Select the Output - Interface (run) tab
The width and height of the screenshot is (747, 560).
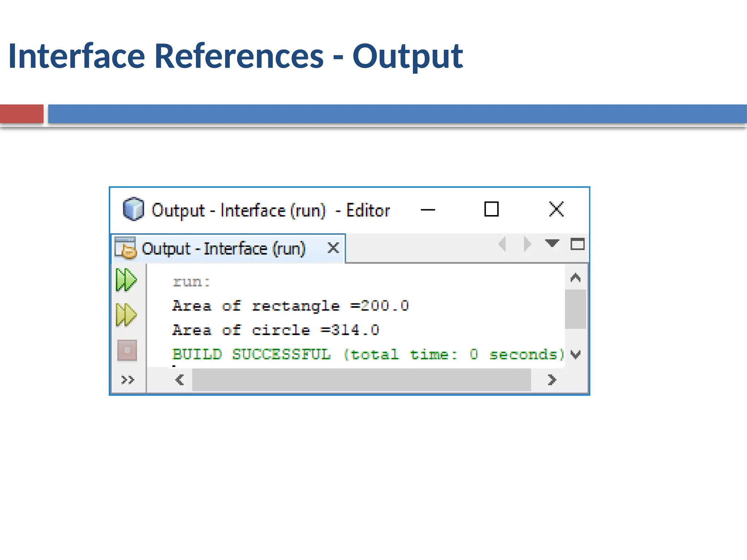[x=228, y=249]
